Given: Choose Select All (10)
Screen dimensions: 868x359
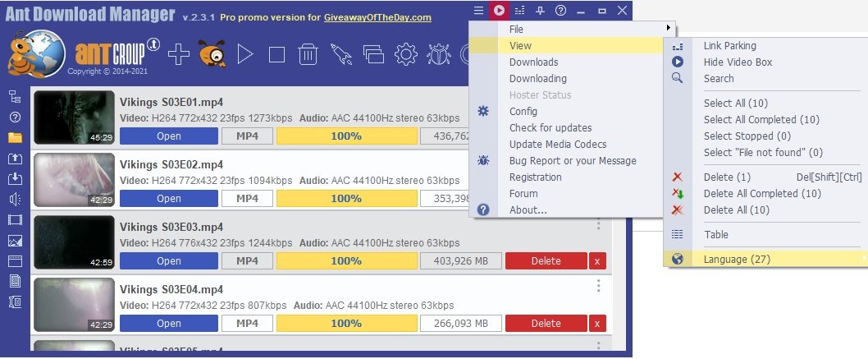Looking at the screenshot, I should [x=767, y=103].
